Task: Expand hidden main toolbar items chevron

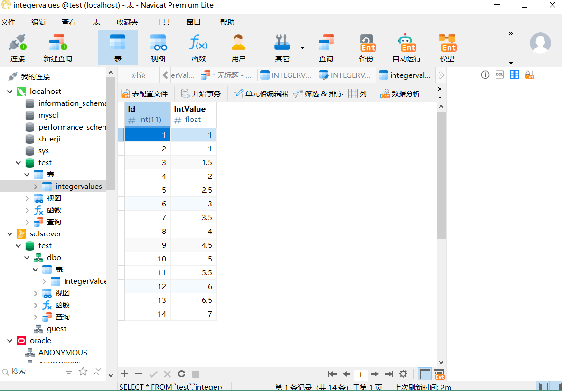Action: tap(511, 34)
